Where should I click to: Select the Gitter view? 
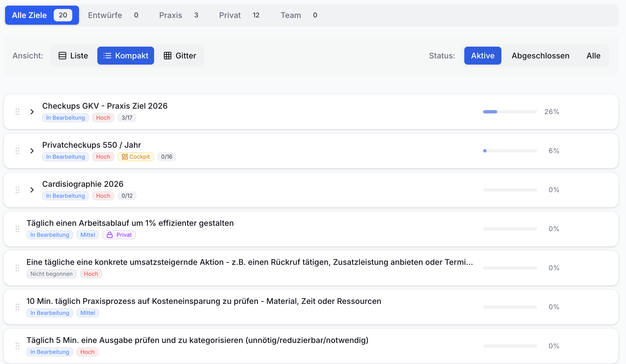(180, 56)
